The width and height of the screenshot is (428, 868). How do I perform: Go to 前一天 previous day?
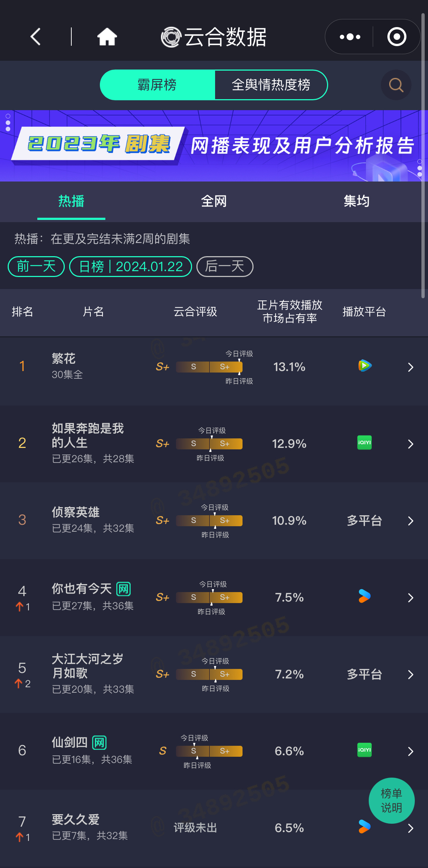pyautogui.click(x=36, y=266)
